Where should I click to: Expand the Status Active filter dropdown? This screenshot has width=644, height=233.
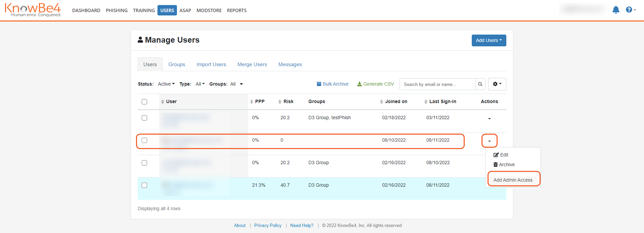coord(166,84)
